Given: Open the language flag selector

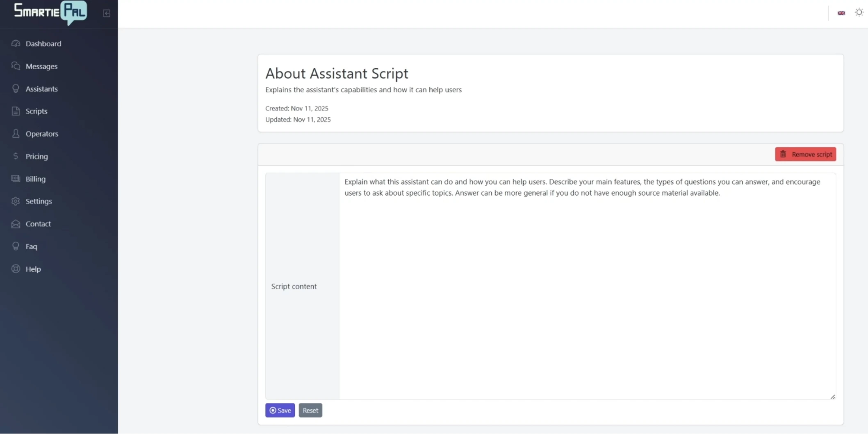Looking at the screenshot, I should [x=841, y=13].
